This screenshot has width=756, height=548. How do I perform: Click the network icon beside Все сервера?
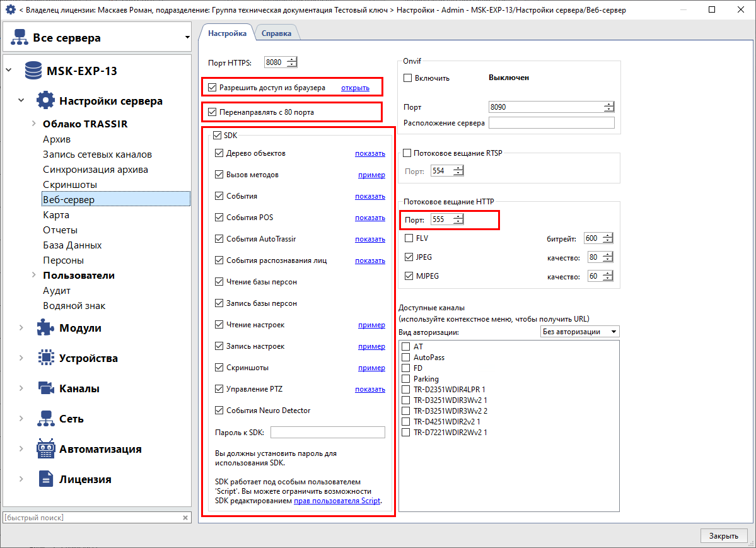coord(20,37)
